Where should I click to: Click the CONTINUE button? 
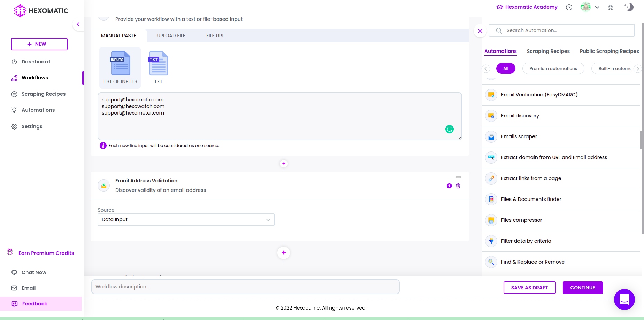coord(582,288)
